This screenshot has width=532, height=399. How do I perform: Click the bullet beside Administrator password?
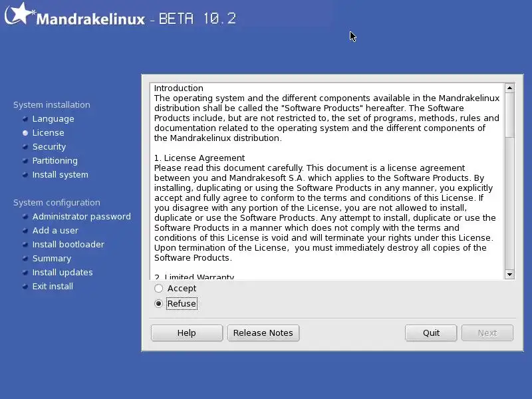pyautogui.click(x=25, y=217)
